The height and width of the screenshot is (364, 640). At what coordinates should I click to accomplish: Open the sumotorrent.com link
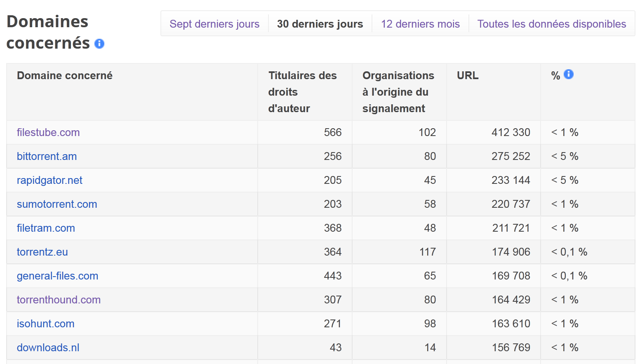(57, 204)
